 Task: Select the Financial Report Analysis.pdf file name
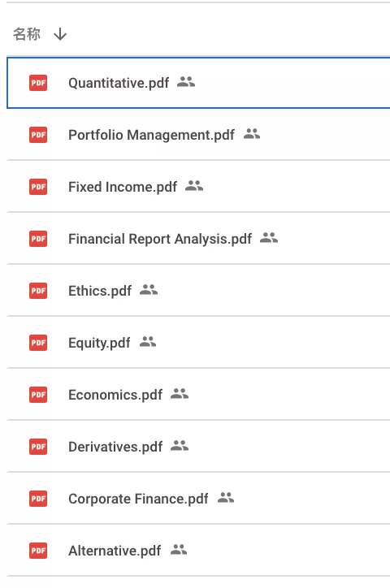coord(160,239)
